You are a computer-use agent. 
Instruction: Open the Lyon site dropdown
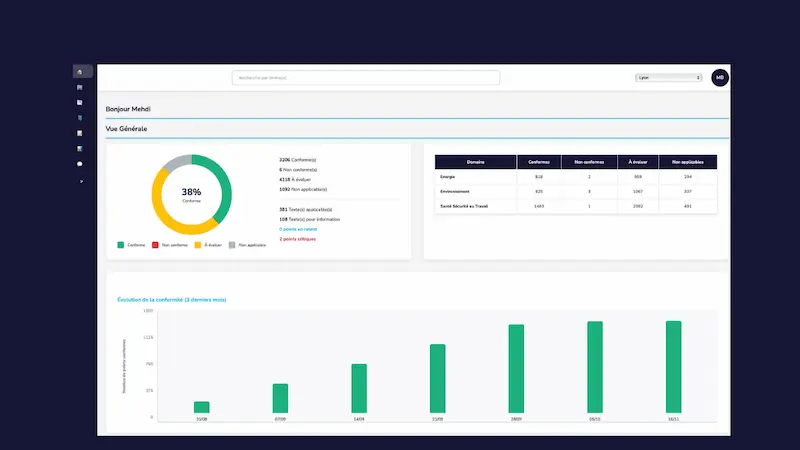click(x=669, y=78)
